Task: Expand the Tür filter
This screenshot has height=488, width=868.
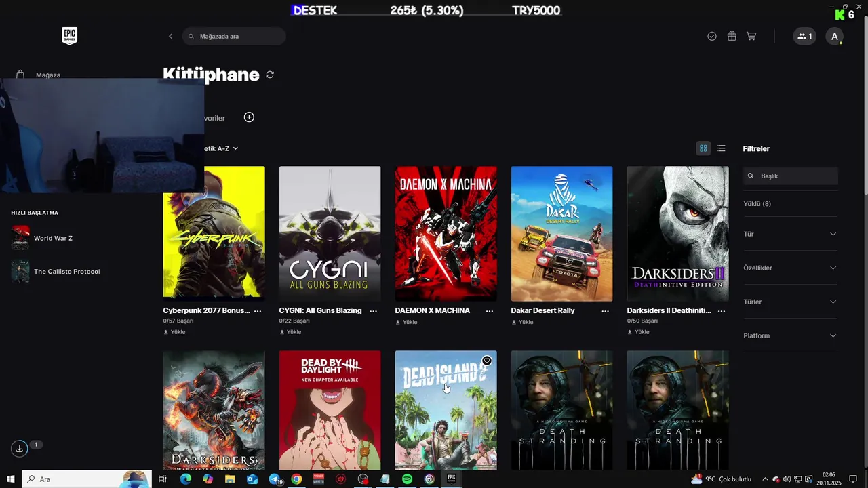Action: [x=790, y=234]
